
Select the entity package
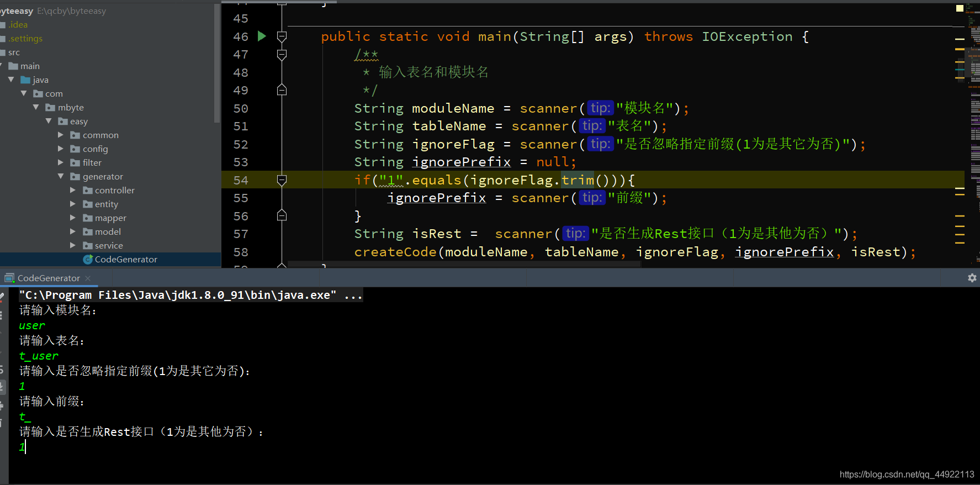107,204
